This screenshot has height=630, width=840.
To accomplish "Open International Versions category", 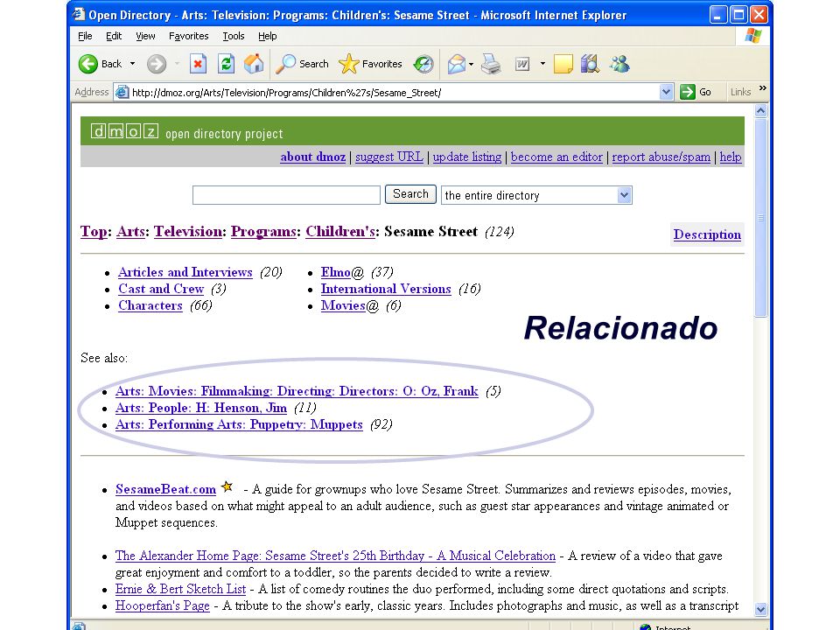I will [386, 289].
